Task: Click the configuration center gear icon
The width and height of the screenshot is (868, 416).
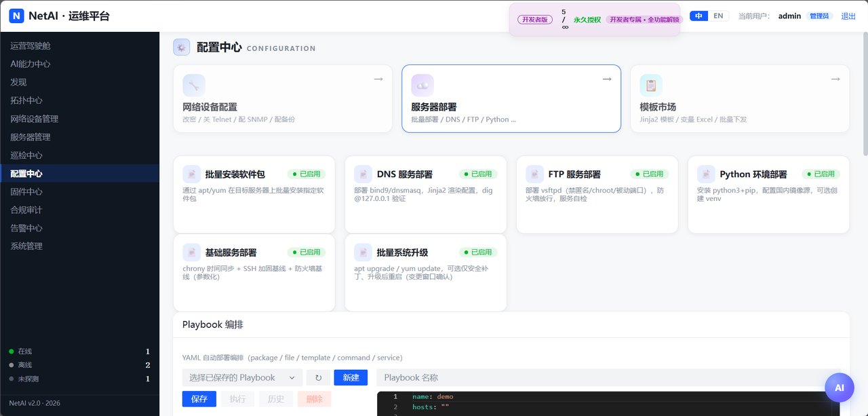Action: [182, 48]
